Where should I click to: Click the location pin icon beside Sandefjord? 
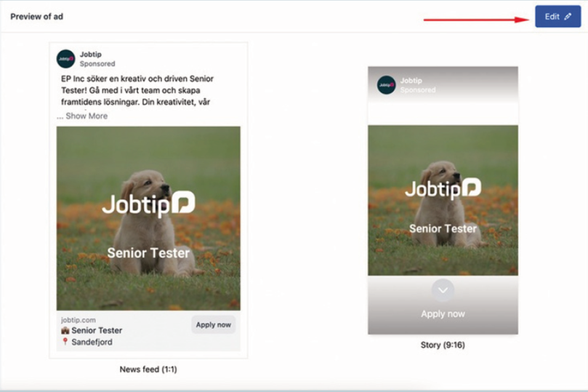65,342
